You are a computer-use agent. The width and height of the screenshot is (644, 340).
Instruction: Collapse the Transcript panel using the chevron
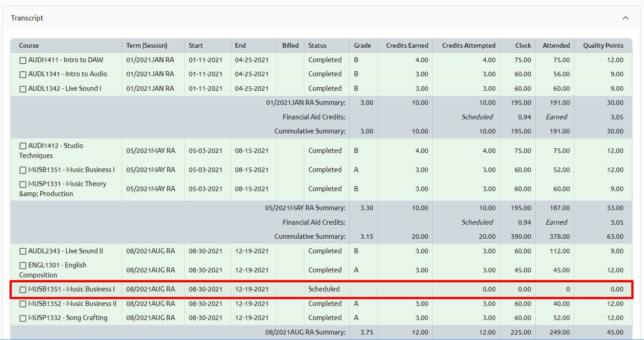tap(625, 18)
